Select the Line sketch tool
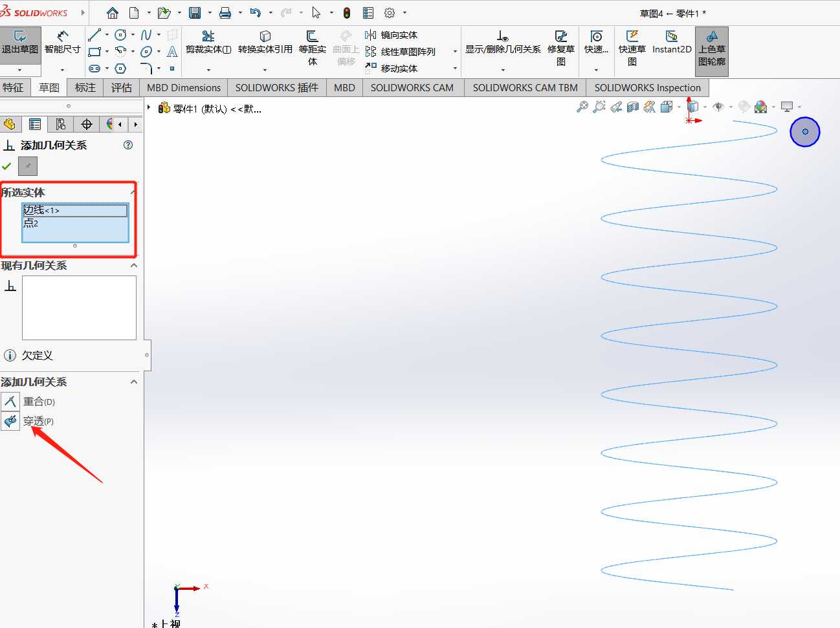840x628 pixels. 94,35
